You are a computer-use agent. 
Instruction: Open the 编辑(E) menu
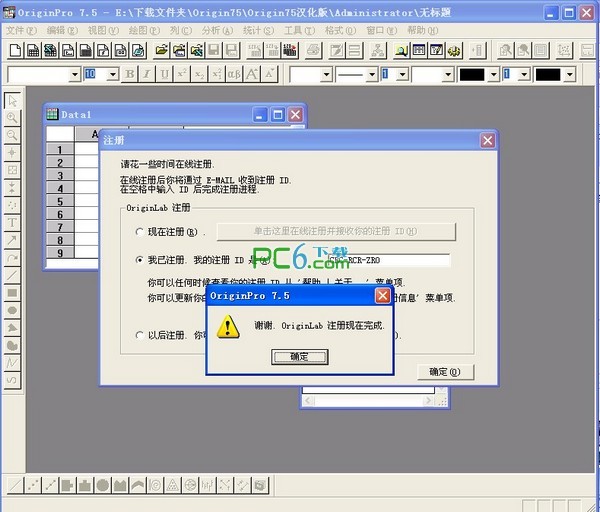[x=62, y=30]
